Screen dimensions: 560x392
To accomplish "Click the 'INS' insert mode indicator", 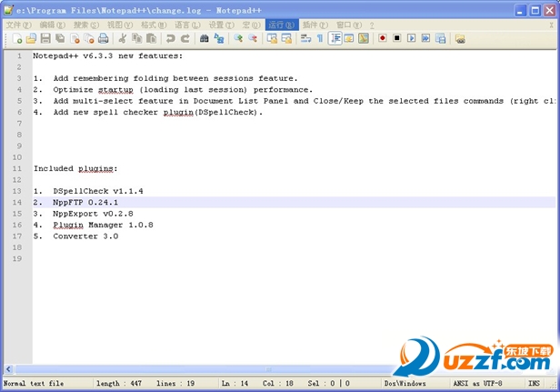I will click(x=534, y=384).
